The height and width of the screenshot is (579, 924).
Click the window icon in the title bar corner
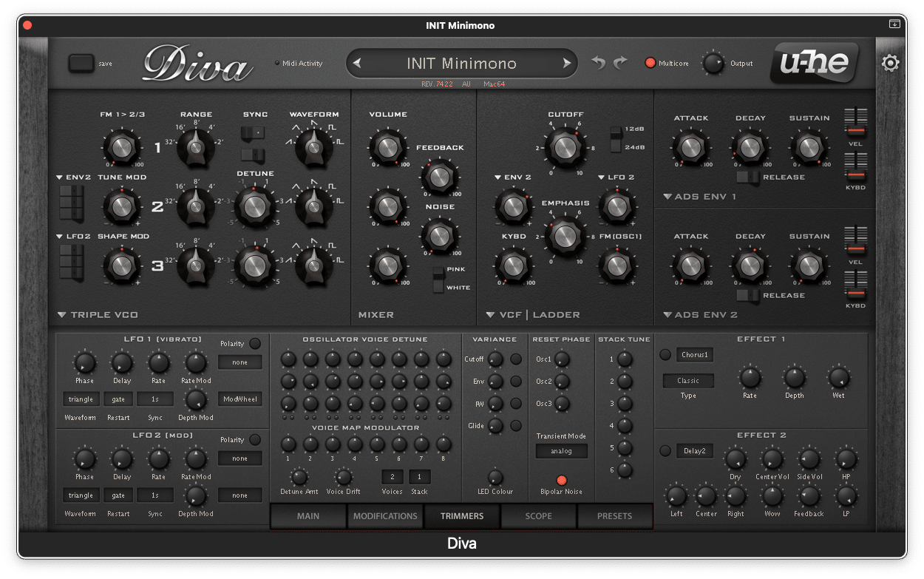tap(894, 24)
